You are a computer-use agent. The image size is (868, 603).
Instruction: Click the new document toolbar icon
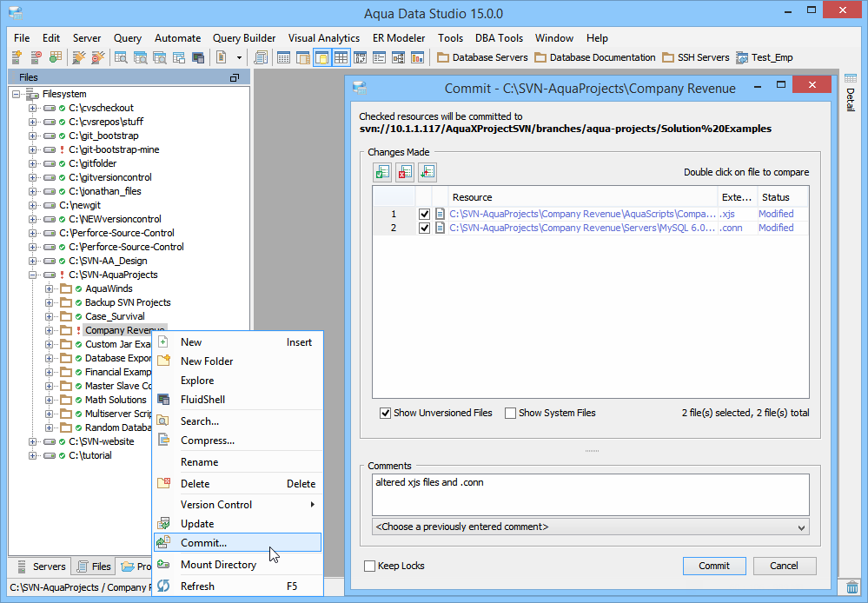[x=221, y=57]
